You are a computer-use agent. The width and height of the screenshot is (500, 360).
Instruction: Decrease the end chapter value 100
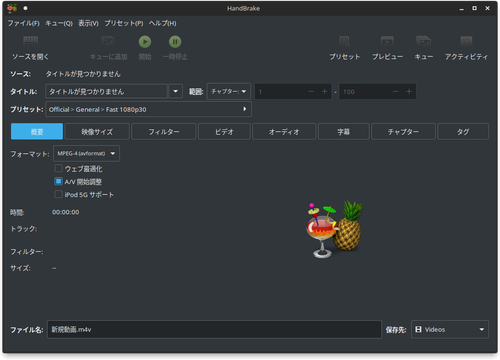coord(395,91)
